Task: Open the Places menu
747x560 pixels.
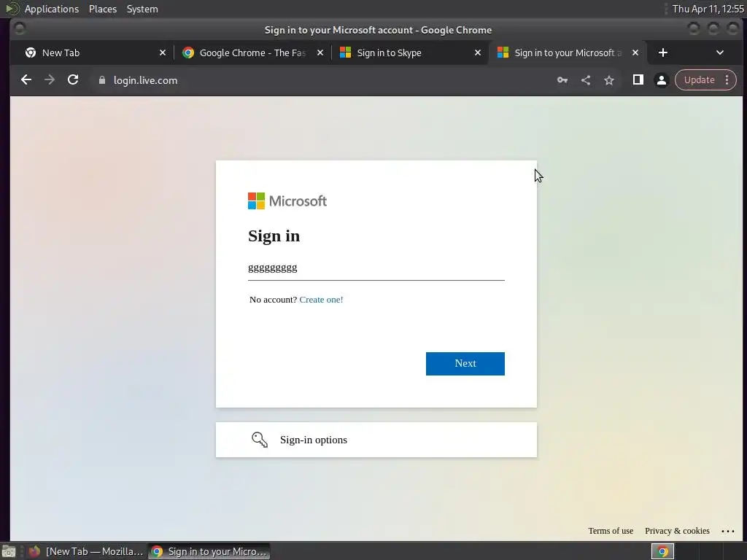Action: pos(102,9)
